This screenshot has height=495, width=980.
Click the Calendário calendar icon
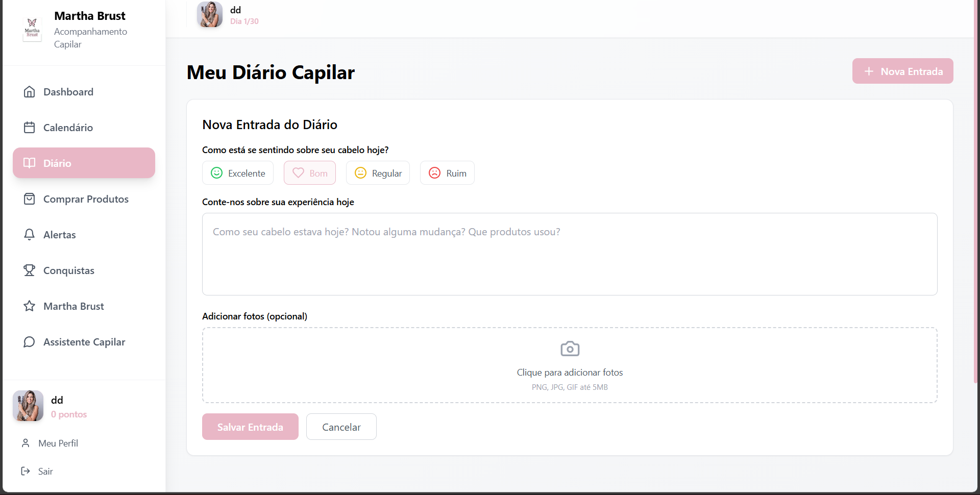pos(30,128)
